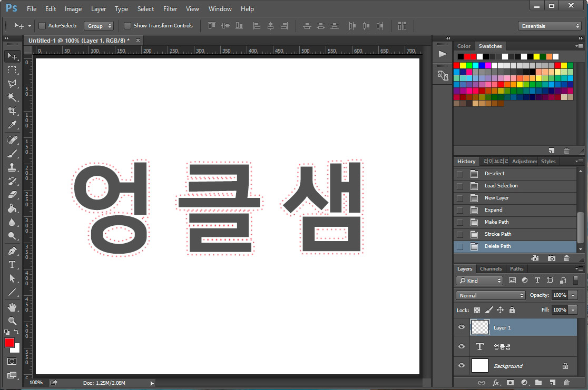Select the Brush tool
The image size is (588, 390).
coord(12,154)
